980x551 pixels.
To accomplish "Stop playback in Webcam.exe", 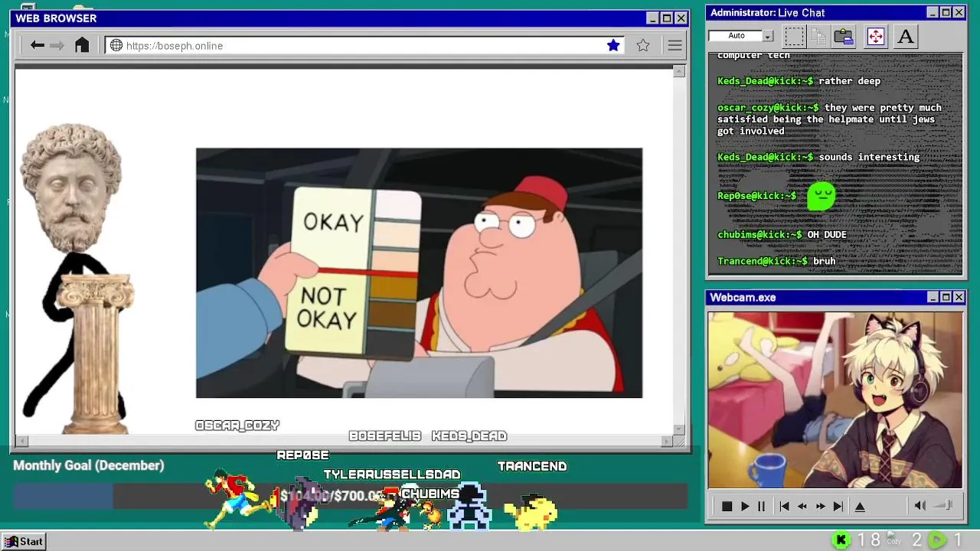I will point(727,506).
